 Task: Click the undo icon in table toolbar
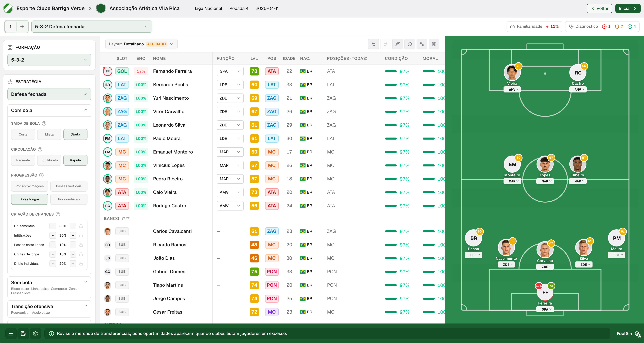(373, 44)
